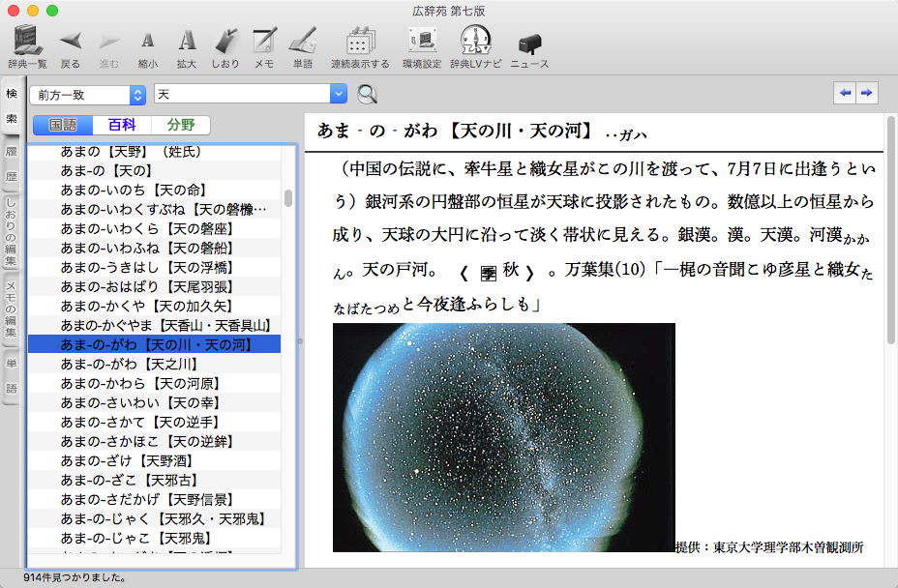Open the 履歴 side tab
Screen dimensions: 898x588
pyautogui.click(x=12, y=164)
